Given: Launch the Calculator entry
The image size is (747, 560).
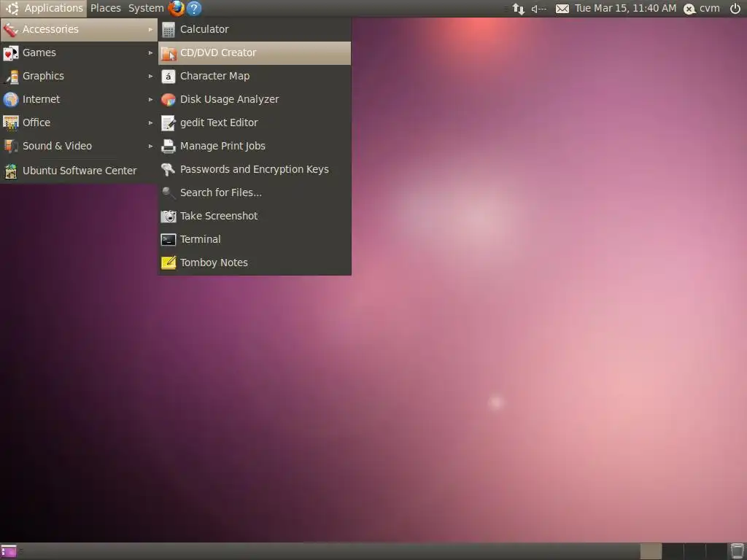Looking at the screenshot, I should point(255,29).
